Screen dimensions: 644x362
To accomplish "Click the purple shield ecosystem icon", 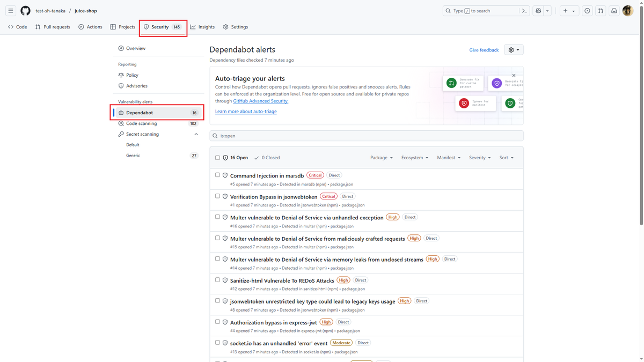I will (496, 83).
